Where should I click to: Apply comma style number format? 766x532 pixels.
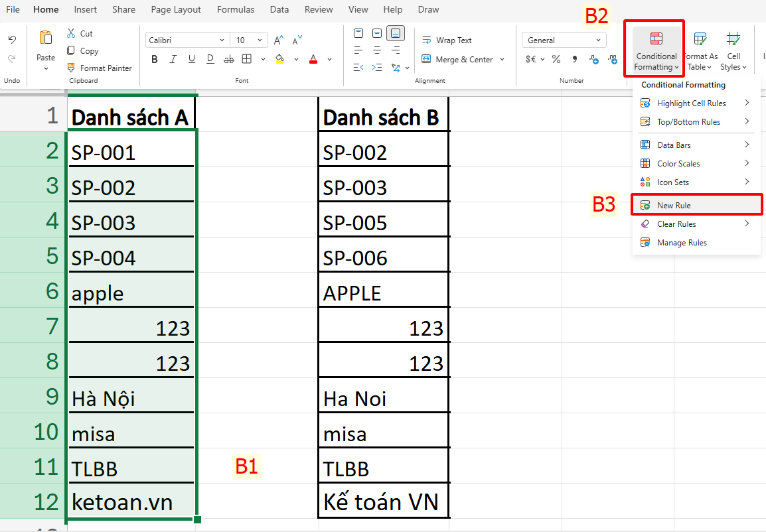(x=575, y=59)
